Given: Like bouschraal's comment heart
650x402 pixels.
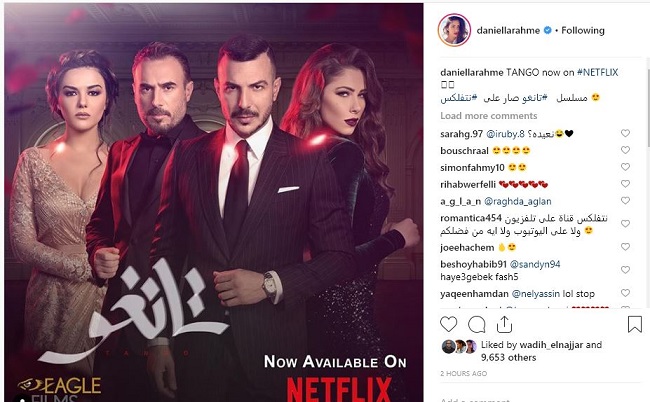Looking at the screenshot, I should pyautogui.click(x=625, y=150).
